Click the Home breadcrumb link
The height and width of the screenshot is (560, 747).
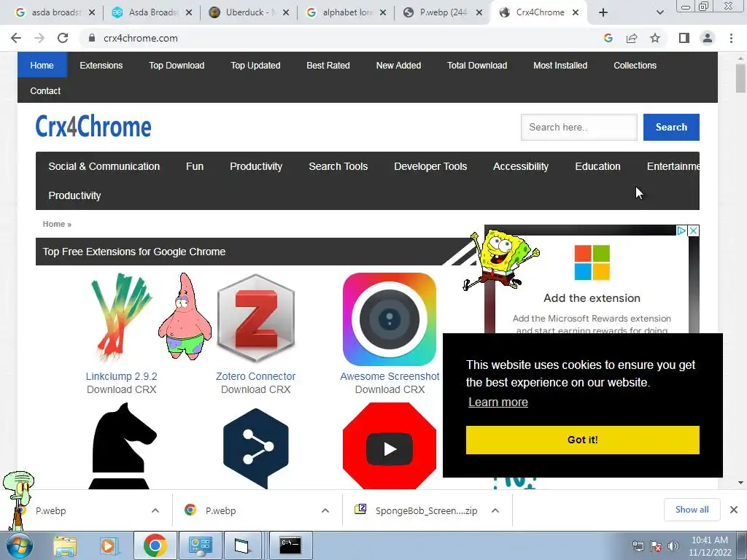point(54,224)
